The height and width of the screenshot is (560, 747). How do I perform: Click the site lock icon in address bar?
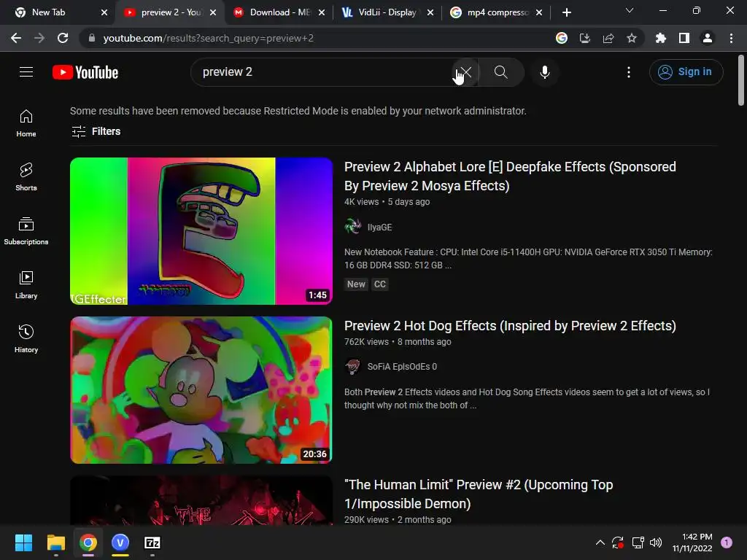92,38
